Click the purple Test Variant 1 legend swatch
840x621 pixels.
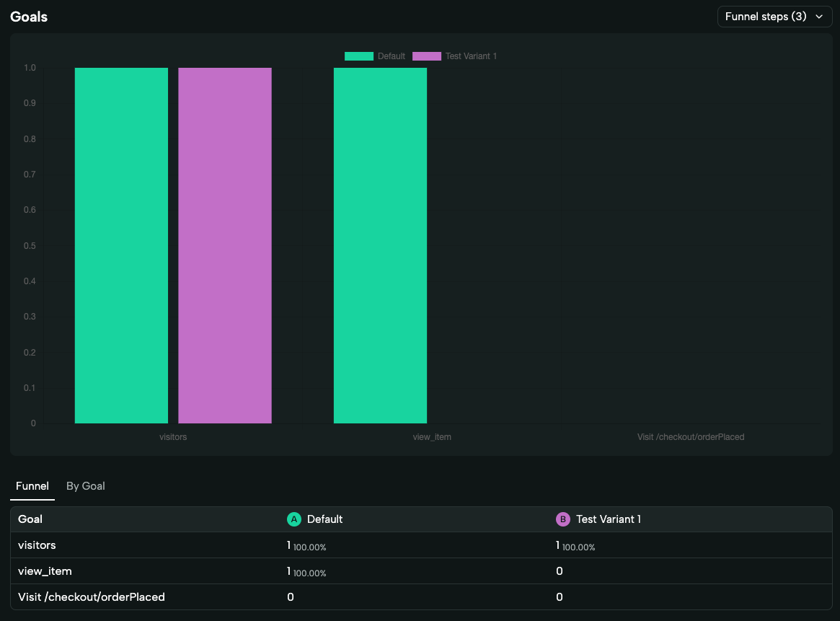coord(426,56)
